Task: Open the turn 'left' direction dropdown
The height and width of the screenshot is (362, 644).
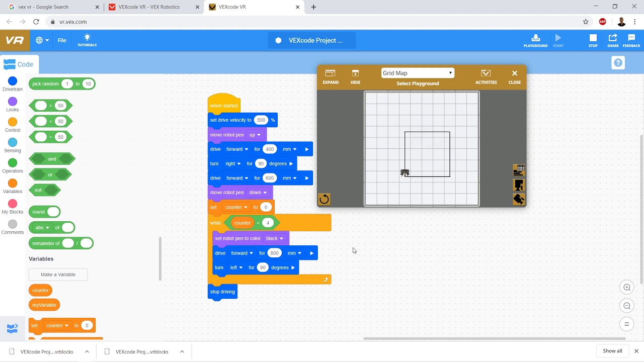Action: point(236,267)
